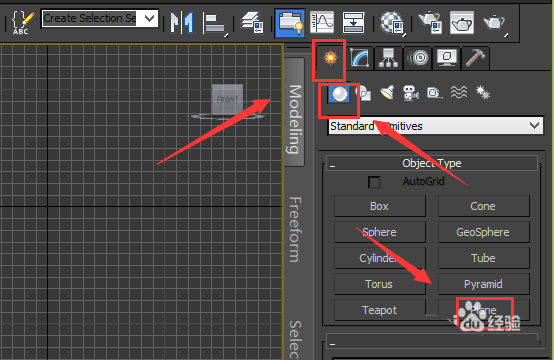
Task: Select the Geometry category icon
Action: [339, 94]
